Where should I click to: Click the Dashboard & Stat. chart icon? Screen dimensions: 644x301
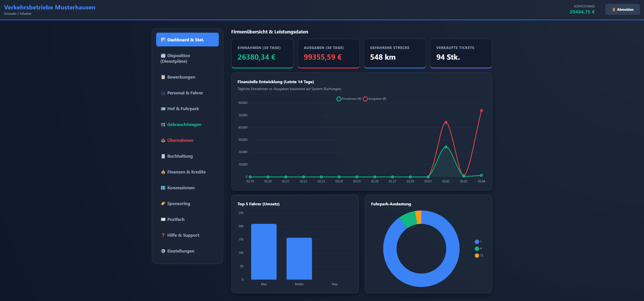pyautogui.click(x=163, y=40)
